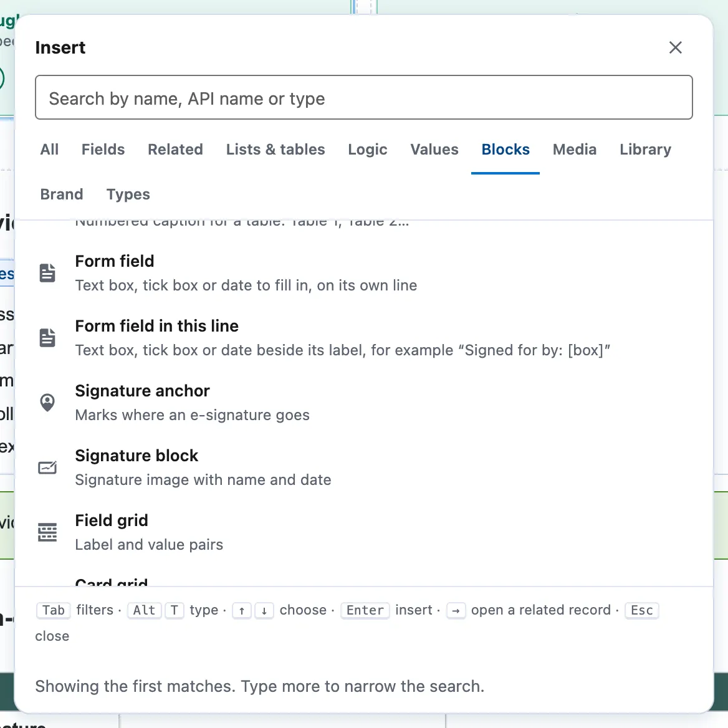Pick the Field grid entry
Screen dimensions: 728x728
point(363,532)
